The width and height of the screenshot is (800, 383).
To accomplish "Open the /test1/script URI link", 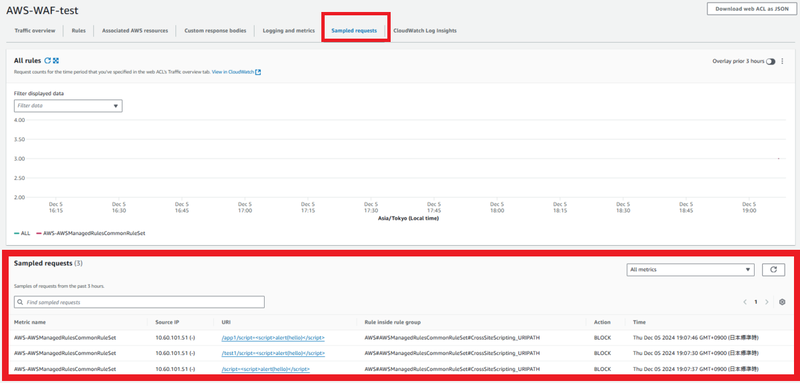I will (x=273, y=353).
